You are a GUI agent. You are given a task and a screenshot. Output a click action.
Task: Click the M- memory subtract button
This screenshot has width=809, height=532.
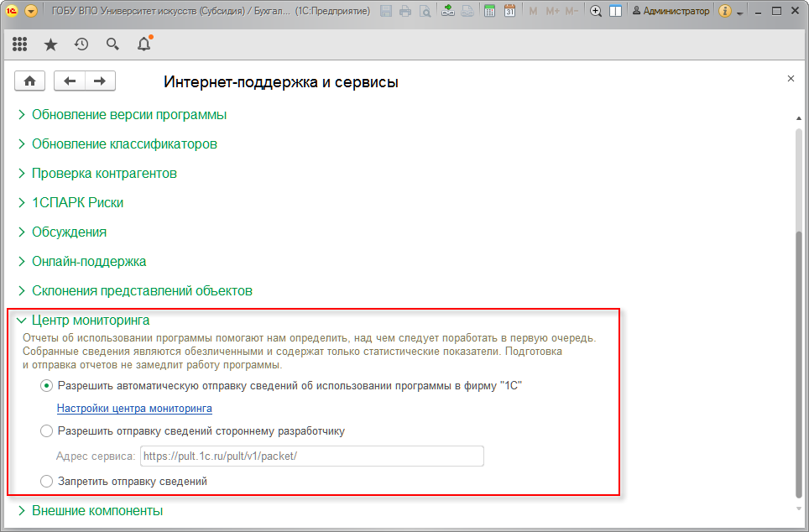pyautogui.click(x=572, y=11)
